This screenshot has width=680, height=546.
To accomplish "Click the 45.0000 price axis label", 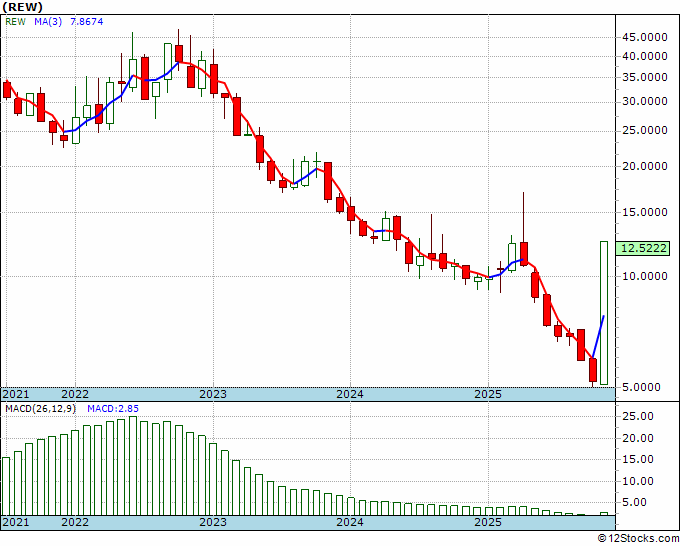I will point(644,35).
